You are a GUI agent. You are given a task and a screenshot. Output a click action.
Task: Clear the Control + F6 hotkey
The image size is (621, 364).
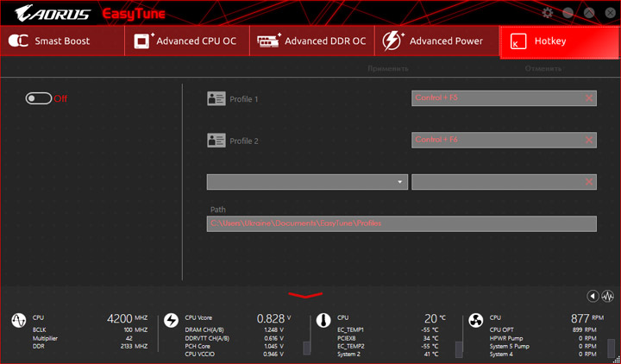click(x=589, y=140)
